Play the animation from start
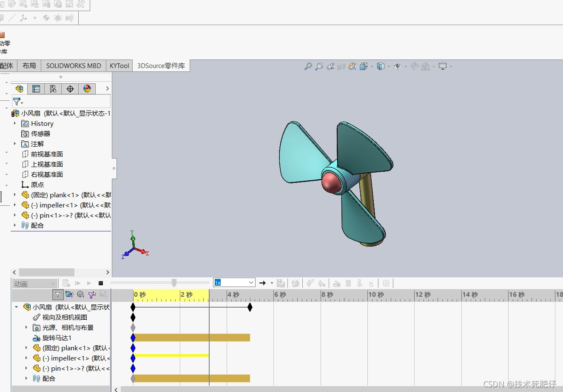This screenshot has height=392, width=563. [x=77, y=283]
